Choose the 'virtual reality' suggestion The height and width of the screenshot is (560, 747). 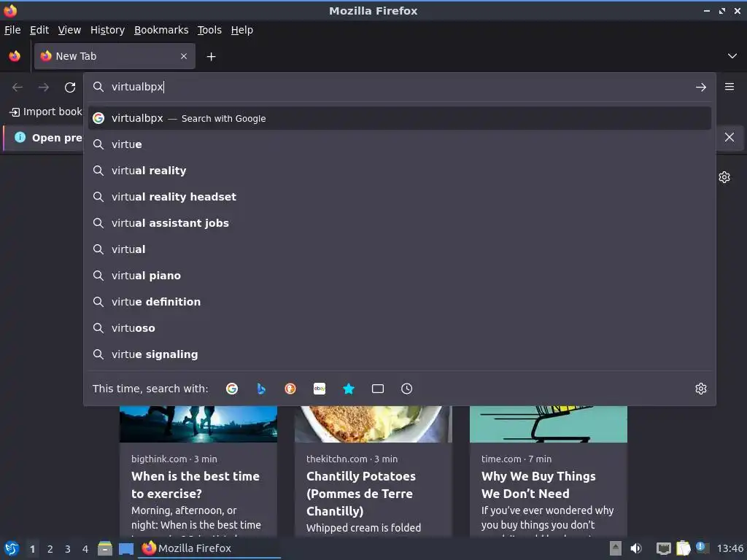pyautogui.click(x=399, y=171)
